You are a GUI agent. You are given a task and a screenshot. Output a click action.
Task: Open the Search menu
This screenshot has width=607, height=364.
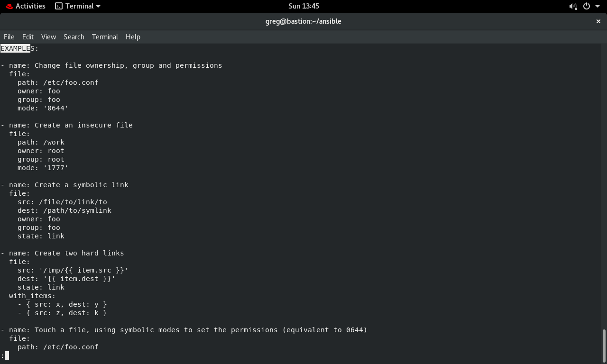click(74, 37)
